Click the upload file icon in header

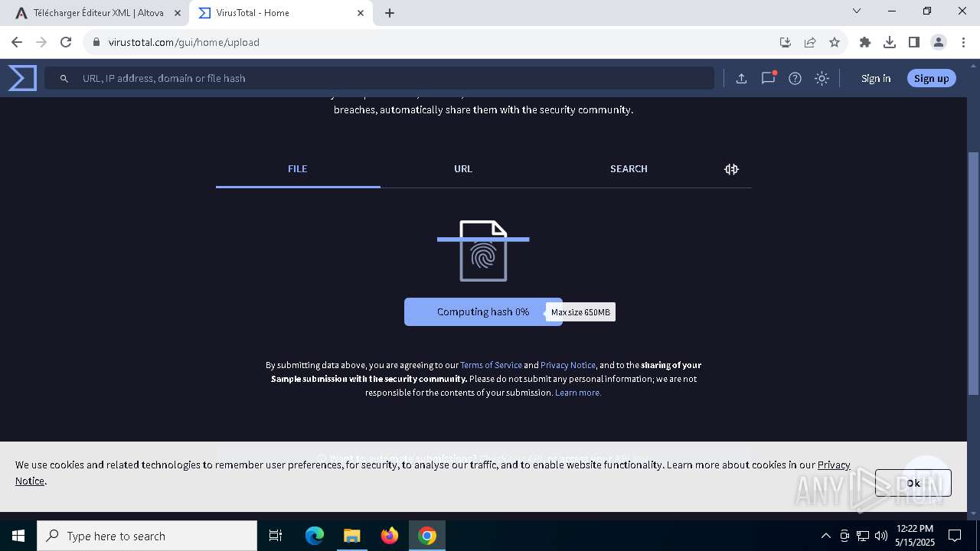741,78
